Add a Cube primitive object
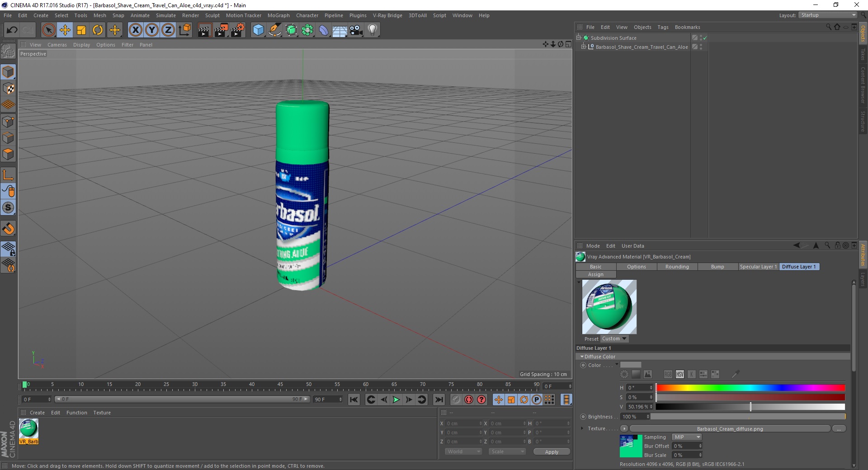Image resolution: width=868 pixels, height=470 pixels. pyautogui.click(x=258, y=30)
